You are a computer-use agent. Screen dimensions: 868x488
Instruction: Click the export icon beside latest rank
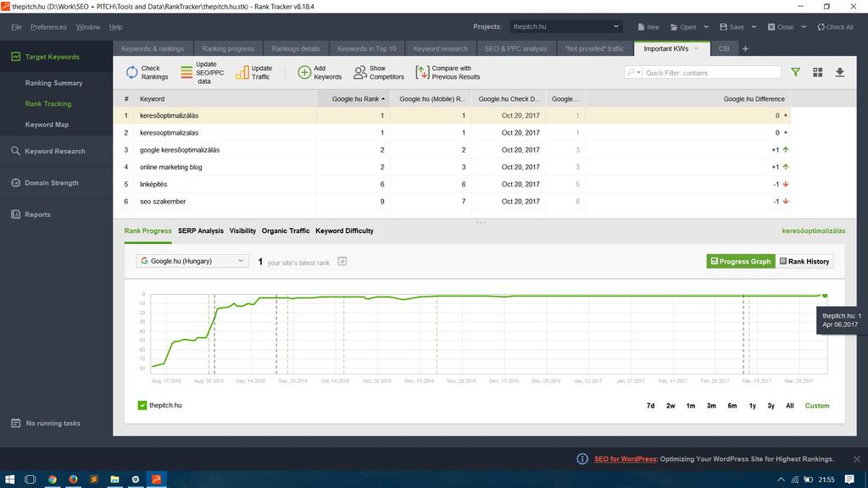click(342, 261)
